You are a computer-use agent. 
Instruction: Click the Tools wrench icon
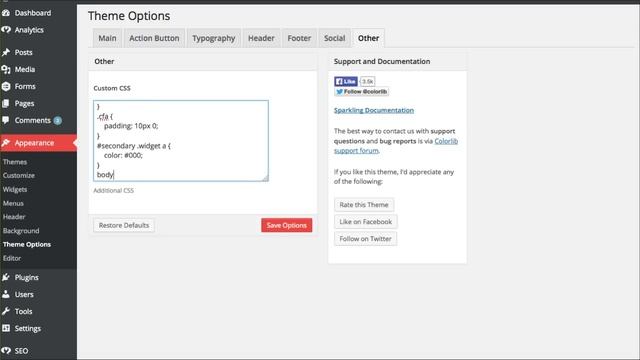coord(6,311)
